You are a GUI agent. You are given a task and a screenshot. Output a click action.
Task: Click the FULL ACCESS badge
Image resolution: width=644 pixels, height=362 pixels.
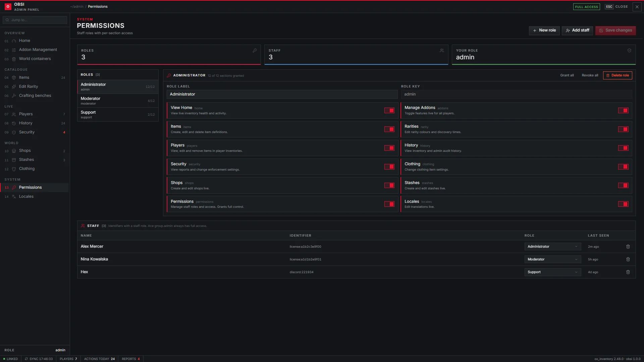[x=586, y=7]
